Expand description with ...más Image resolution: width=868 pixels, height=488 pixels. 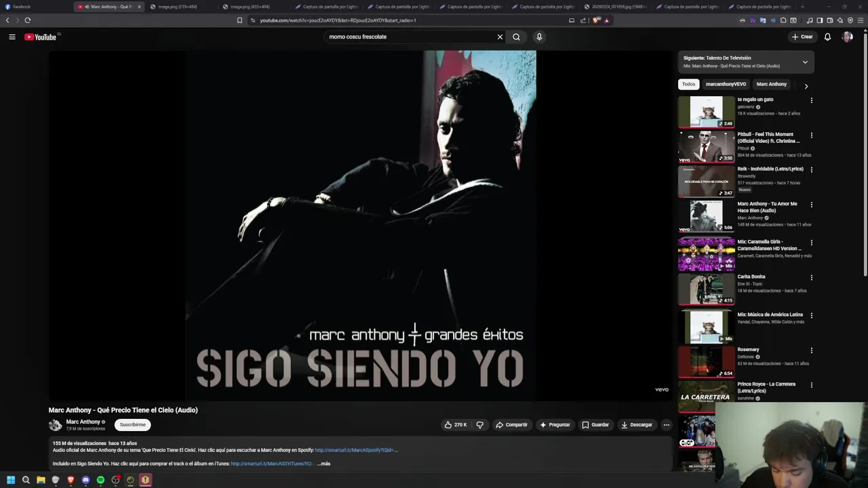(324, 464)
